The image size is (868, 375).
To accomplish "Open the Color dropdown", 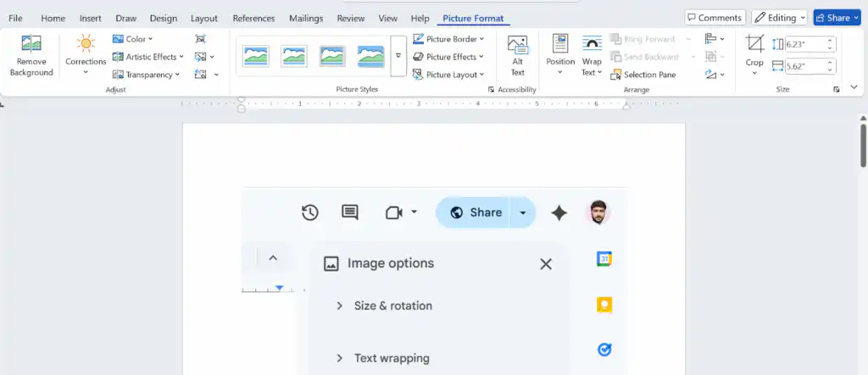I will tap(133, 39).
